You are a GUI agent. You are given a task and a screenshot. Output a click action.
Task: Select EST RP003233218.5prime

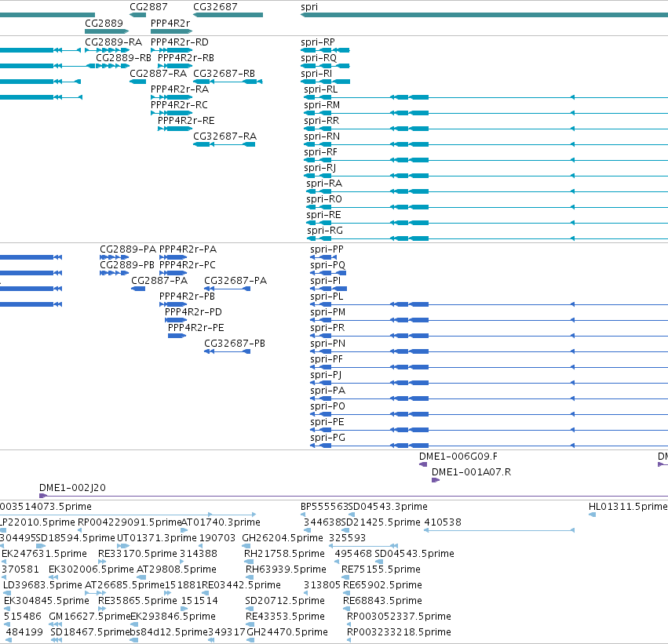click(x=399, y=633)
